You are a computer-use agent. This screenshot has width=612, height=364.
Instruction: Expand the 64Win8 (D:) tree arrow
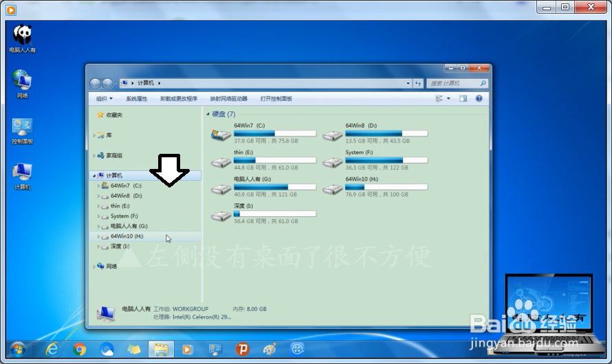pyautogui.click(x=98, y=196)
